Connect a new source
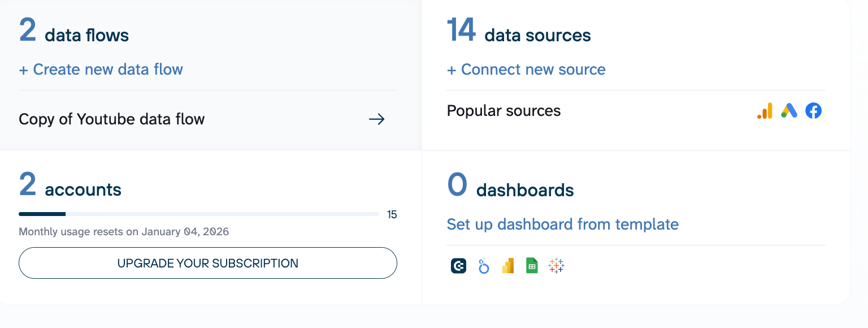Viewport: 868px width, 328px height. pos(526,70)
